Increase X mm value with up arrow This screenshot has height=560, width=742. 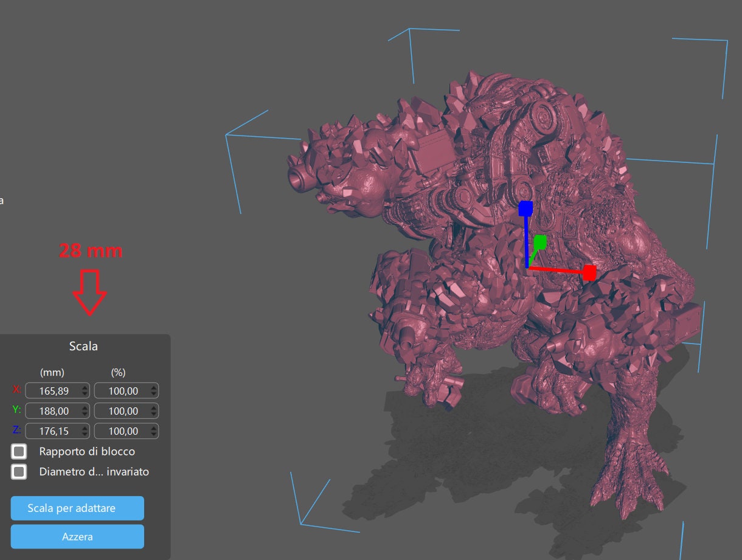(x=85, y=387)
